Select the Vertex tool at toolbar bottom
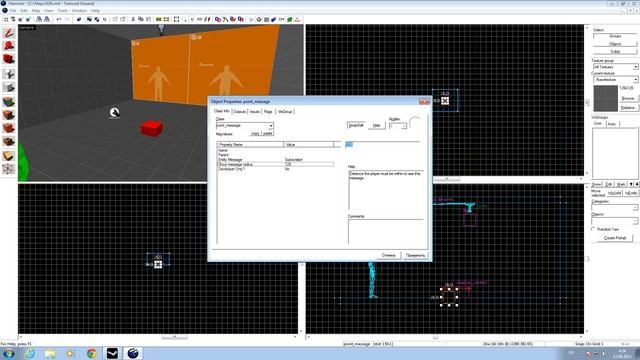The width and height of the screenshot is (640, 360). pos(9,169)
